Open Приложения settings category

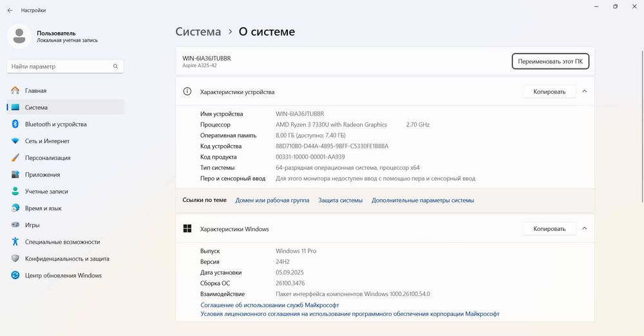point(65,175)
